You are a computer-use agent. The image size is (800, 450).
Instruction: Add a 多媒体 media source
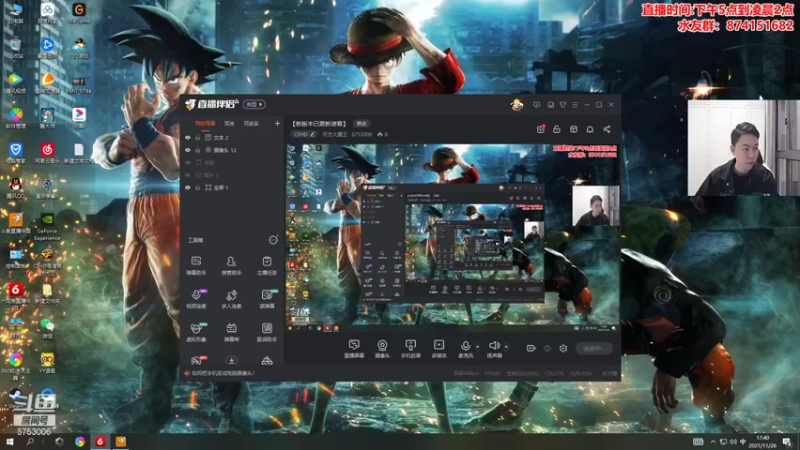[439, 349]
